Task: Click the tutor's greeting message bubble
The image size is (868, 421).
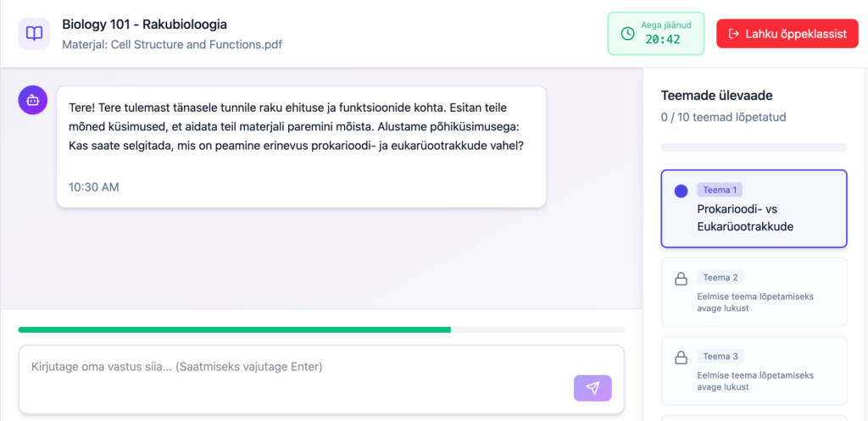Action: (x=301, y=136)
